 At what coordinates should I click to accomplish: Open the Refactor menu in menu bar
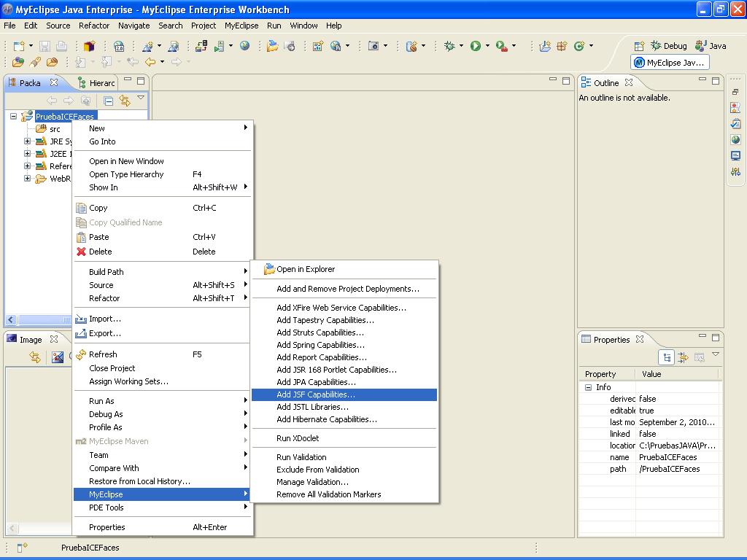tap(94, 26)
